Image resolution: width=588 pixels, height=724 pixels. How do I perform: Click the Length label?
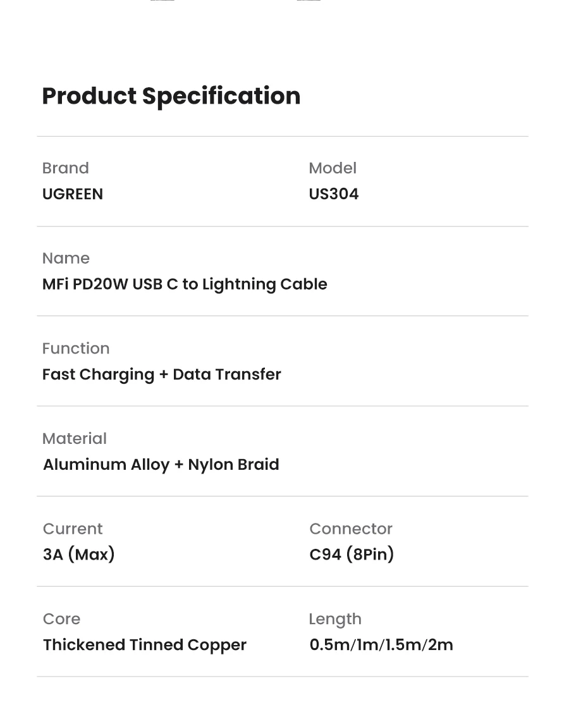335,619
